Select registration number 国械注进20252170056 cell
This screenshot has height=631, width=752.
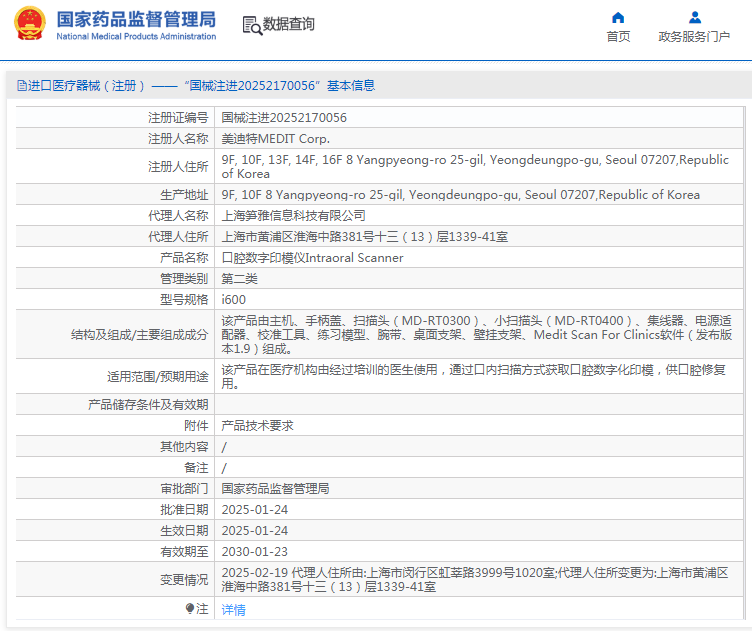pos(284,117)
